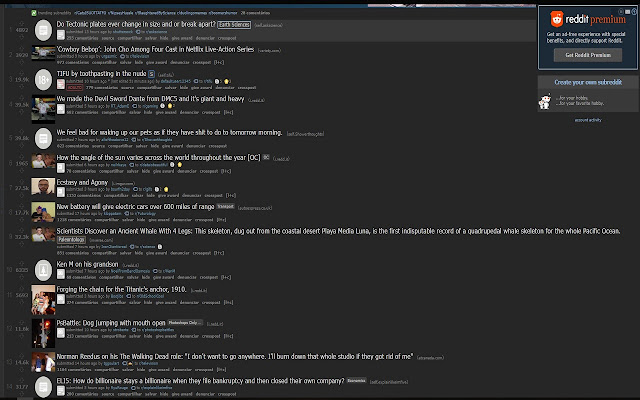Open the Titanic anchor chain post thumbnail
Screen dimensions: 640x400
click(x=43, y=300)
